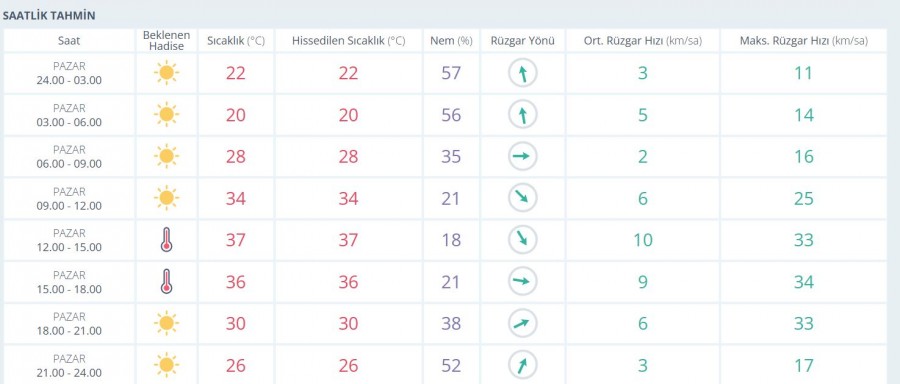Select the Hissedilen Sıcaklık column header
Viewport: 900px width, 384px height.
(348, 41)
